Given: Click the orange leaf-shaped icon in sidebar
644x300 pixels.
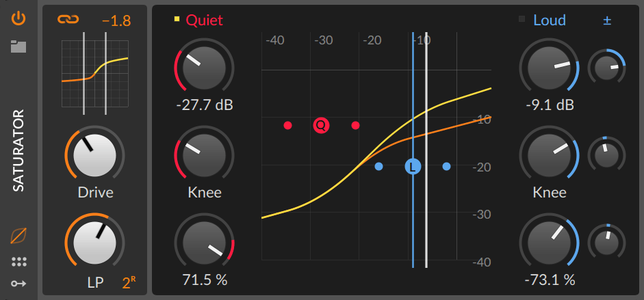Looking at the screenshot, I should coord(18,236).
